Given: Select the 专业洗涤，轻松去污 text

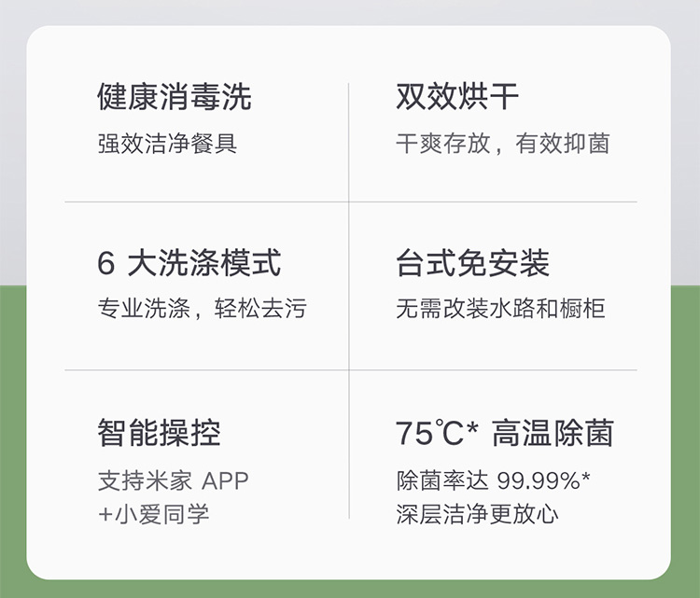Looking at the screenshot, I should (203, 308).
